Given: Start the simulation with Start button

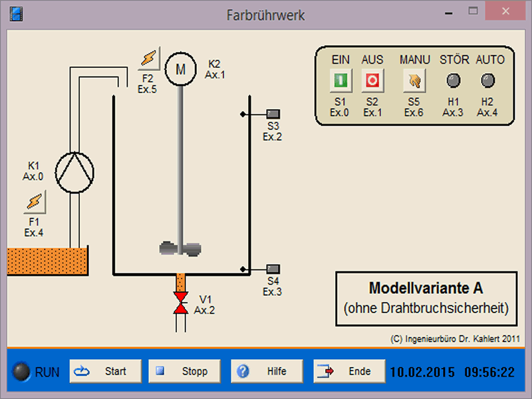Looking at the screenshot, I should pyautogui.click(x=106, y=371).
